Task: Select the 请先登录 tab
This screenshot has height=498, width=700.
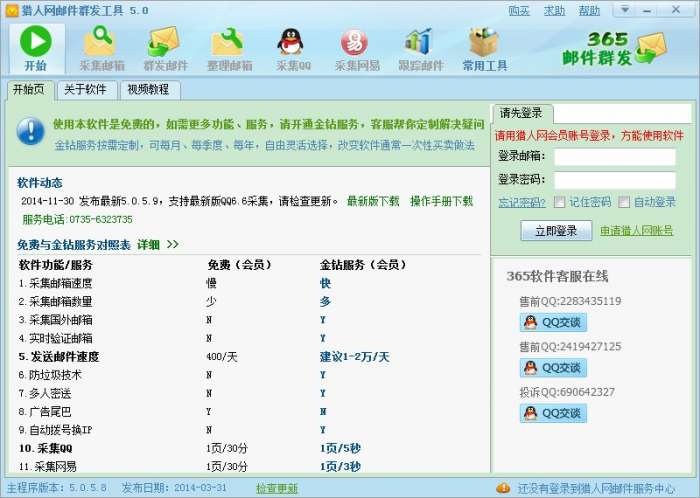Action: coord(521,113)
